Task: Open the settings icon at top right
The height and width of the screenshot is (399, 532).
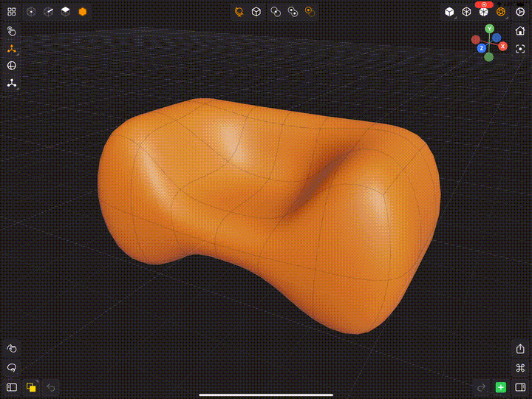Action: (x=520, y=12)
